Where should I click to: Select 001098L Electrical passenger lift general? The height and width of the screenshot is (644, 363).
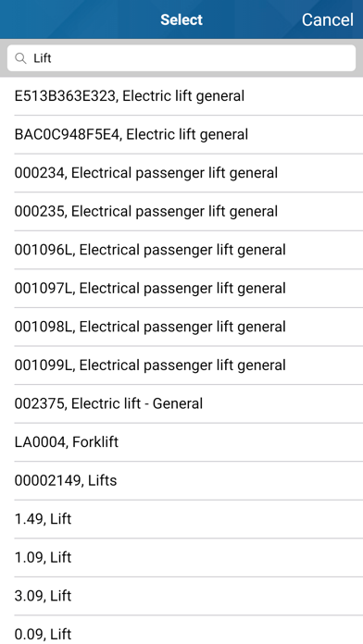(x=181, y=327)
